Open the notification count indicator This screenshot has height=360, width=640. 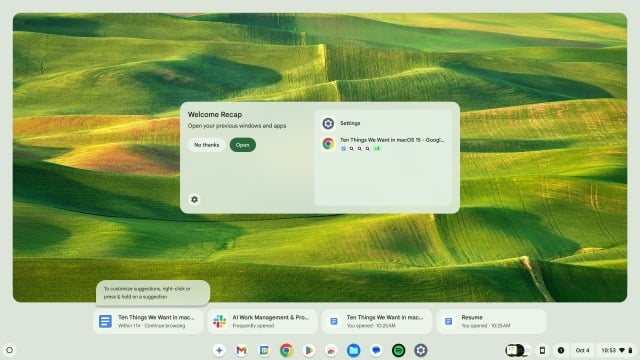[561, 350]
